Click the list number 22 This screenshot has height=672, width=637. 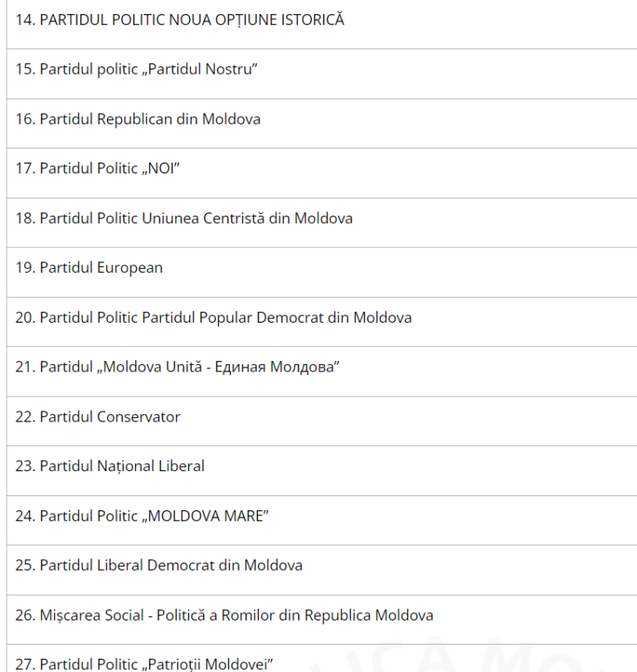coord(24,417)
